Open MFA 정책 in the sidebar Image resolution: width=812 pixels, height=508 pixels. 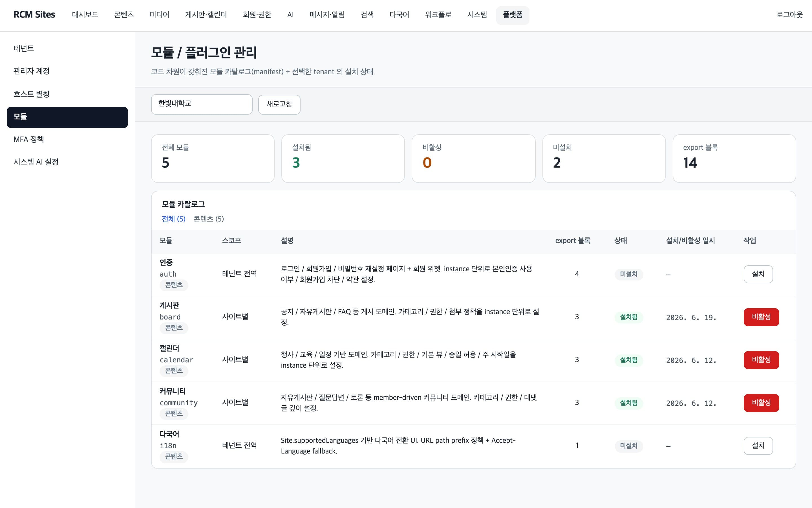coord(67,139)
